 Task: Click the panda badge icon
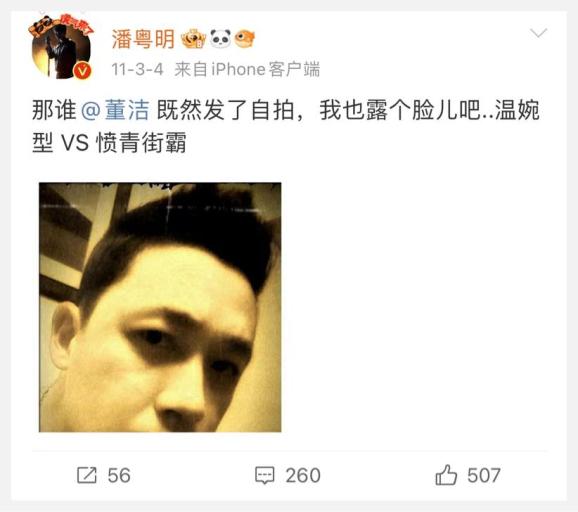220,39
